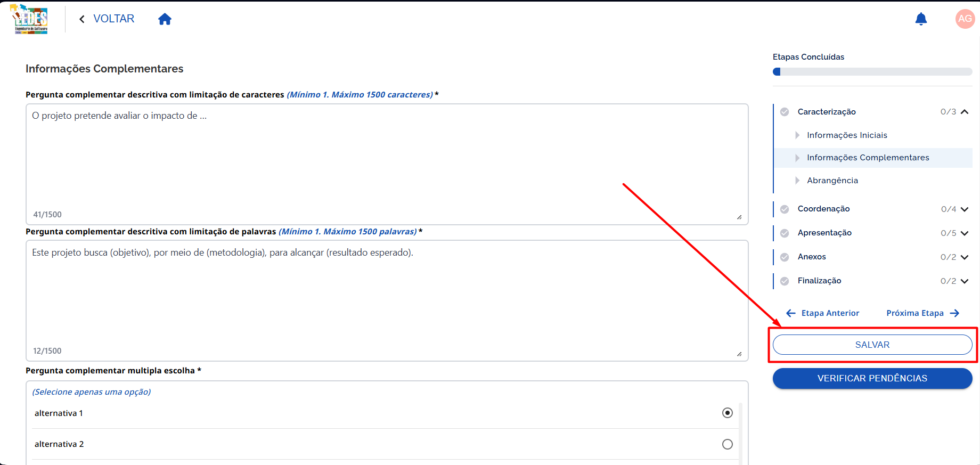Select the Caracterização stage label

(827, 112)
